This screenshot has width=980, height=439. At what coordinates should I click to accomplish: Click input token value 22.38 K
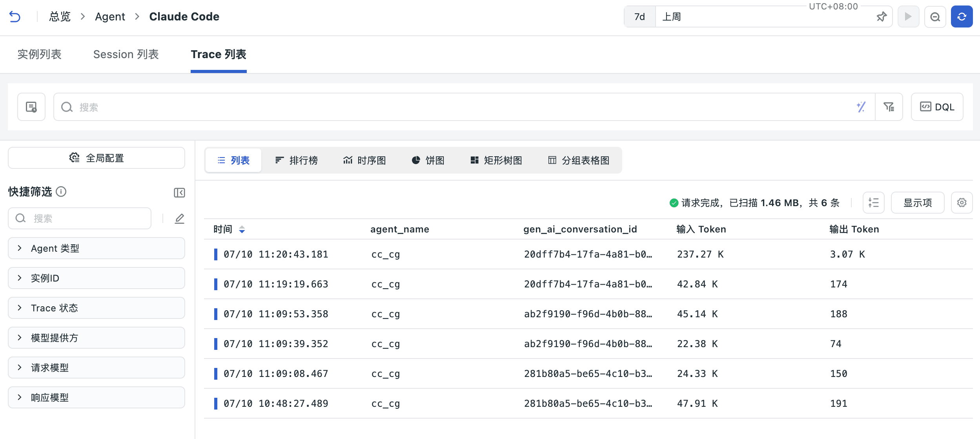[x=698, y=344]
